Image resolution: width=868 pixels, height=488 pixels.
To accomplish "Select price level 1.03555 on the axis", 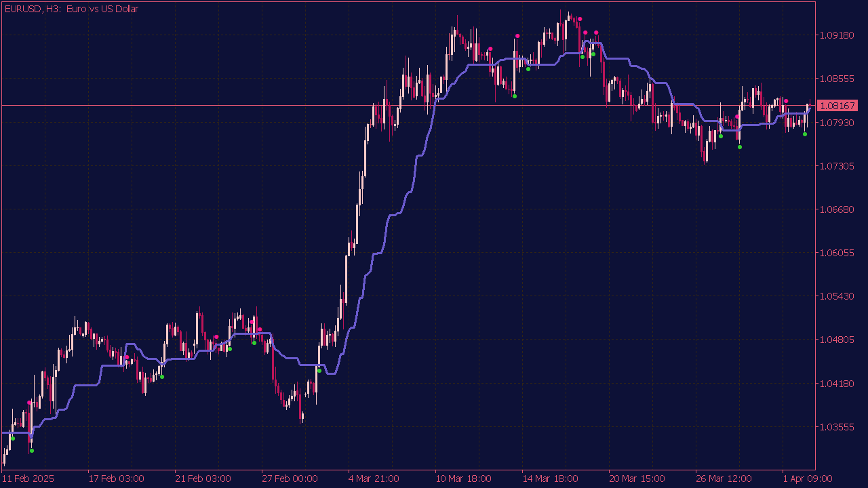I will click(x=837, y=427).
